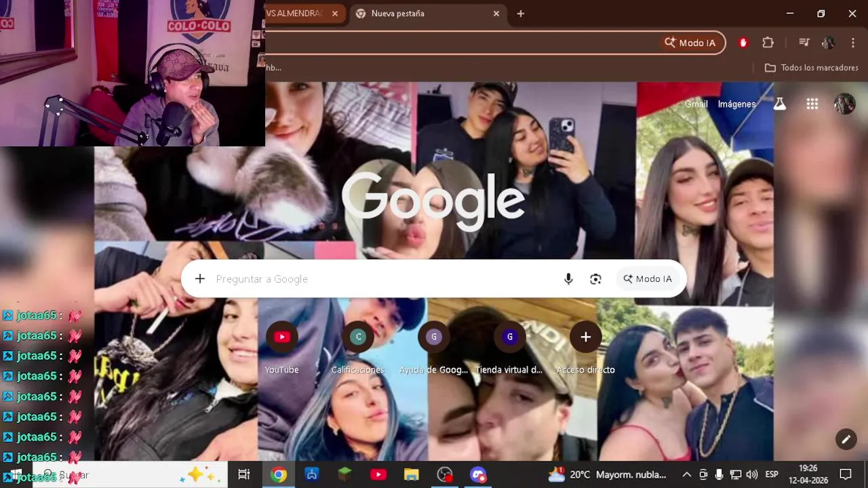Open the Chrome profile avatar in toolbar
868x488 pixels.
pyautogui.click(x=828, y=43)
